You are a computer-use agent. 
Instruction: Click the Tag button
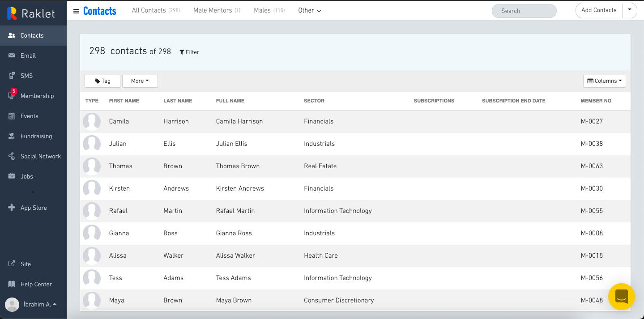pyautogui.click(x=102, y=81)
